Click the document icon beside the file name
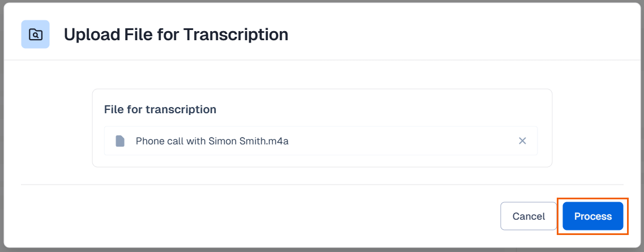Image resolution: width=644 pixels, height=252 pixels. coord(120,141)
